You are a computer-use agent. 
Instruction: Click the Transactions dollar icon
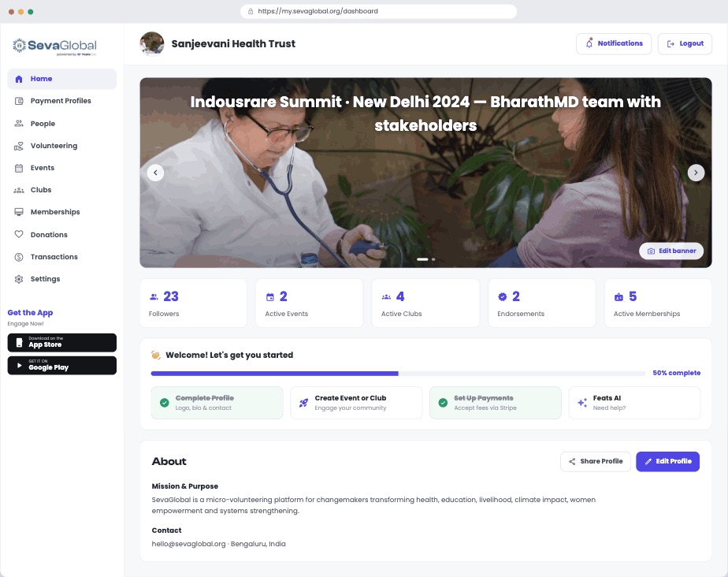19,257
